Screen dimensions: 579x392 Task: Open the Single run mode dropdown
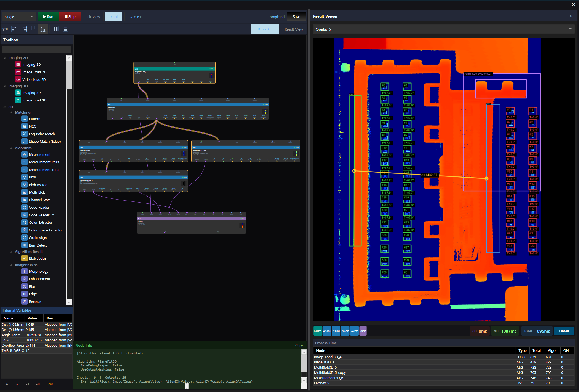click(x=19, y=17)
